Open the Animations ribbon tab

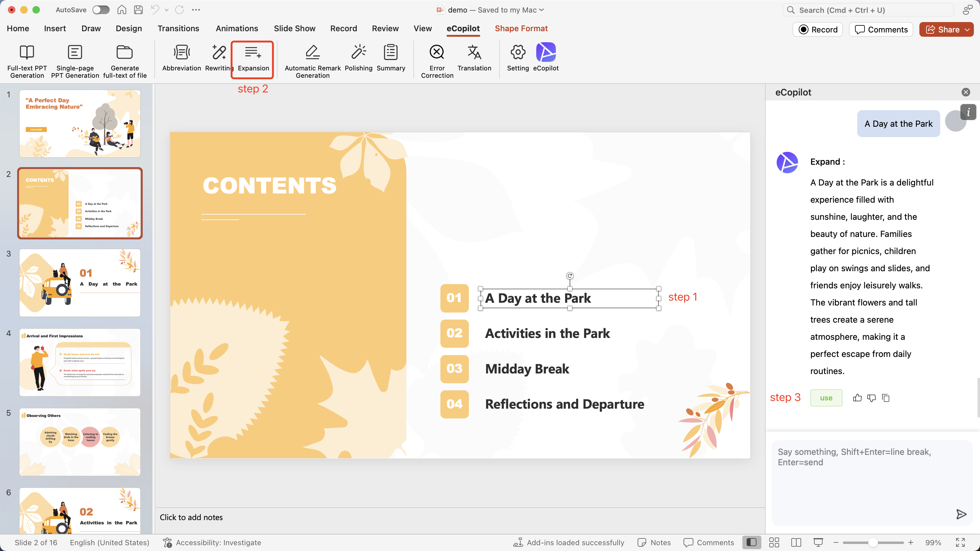tap(237, 28)
